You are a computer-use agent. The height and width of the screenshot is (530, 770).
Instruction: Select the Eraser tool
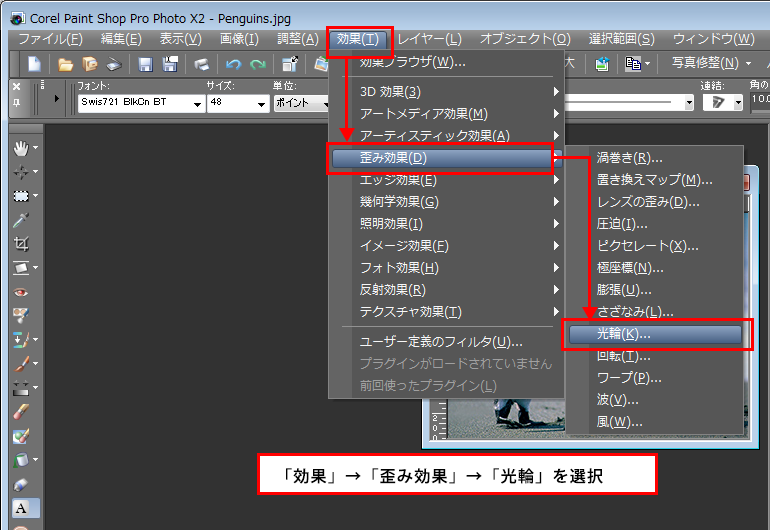point(21,412)
